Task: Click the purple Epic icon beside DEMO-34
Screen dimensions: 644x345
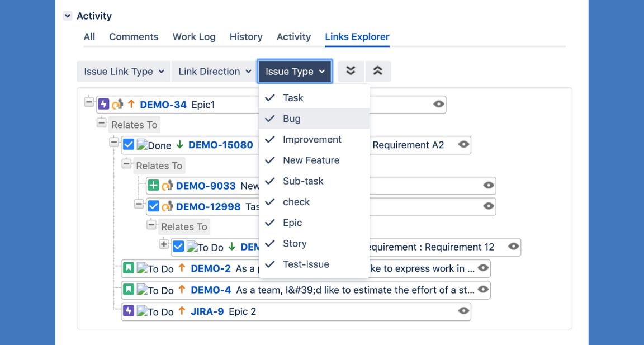Action: (103, 104)
